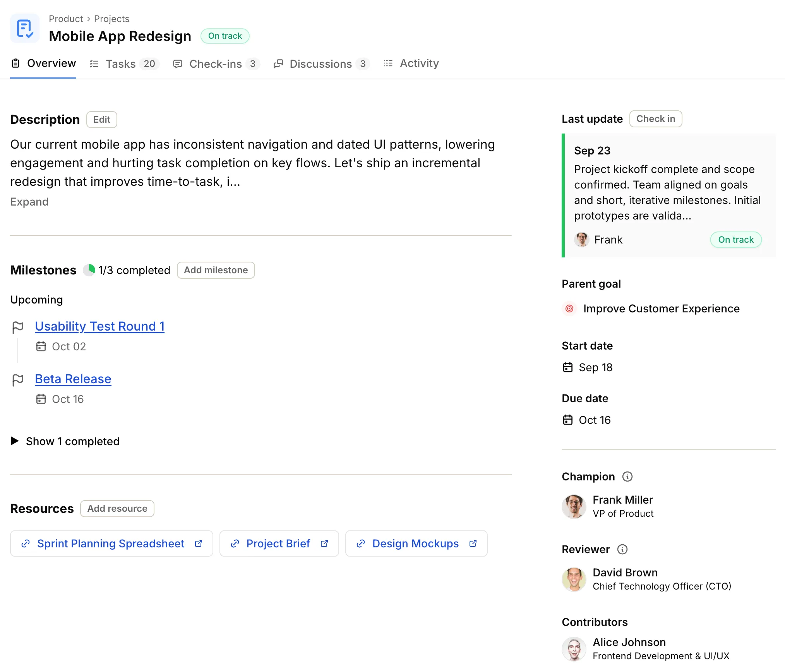Click the Usability Test Round 1 flag icon
This screenshot has height=672, width=785.
18,327
